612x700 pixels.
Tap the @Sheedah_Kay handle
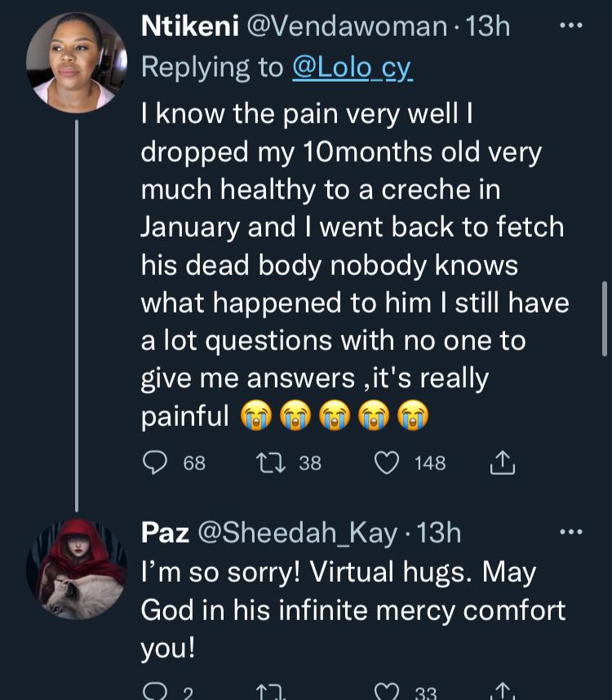299,533
